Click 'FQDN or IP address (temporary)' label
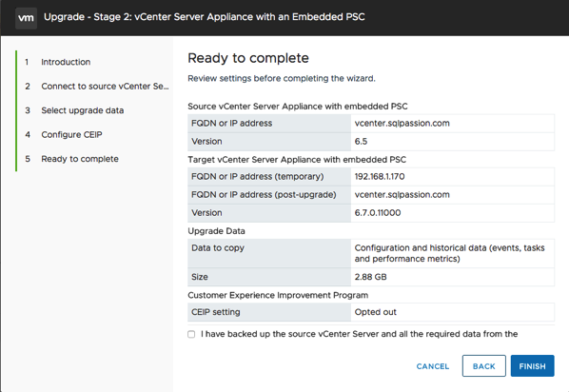This screenshot has width=569, height=392. (257, 177)
